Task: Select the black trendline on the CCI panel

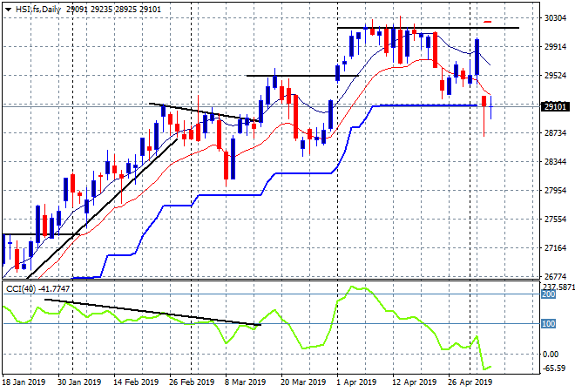Action: pyautogui.click(x=152, y=312)
